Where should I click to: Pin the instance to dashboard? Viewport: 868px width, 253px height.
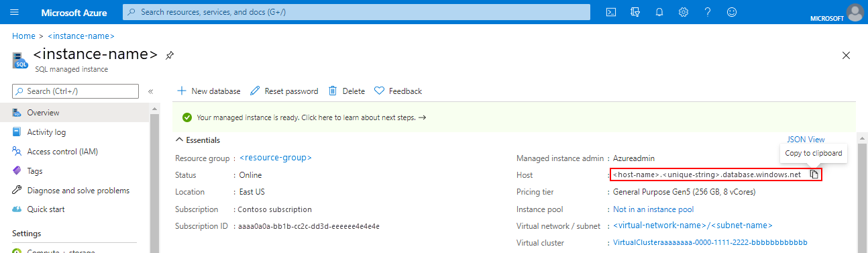170,55
